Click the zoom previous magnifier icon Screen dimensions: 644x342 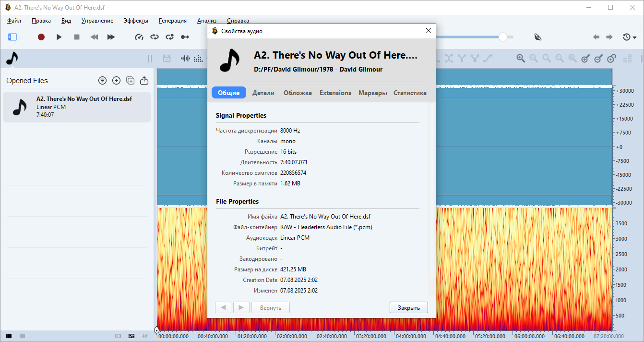click(572, 59)
